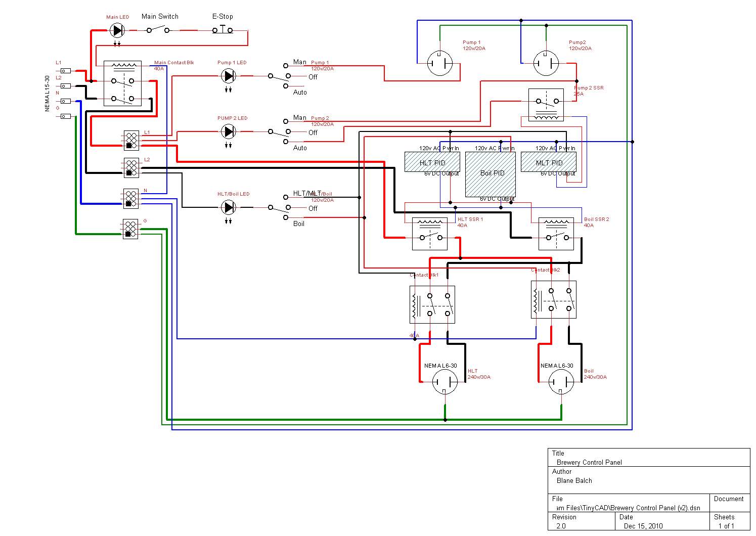Viewport: 756px width, 536px height.
Task: Select the Pump 1 Man/Off/Auto selector switch
Action: pos(279,76)
